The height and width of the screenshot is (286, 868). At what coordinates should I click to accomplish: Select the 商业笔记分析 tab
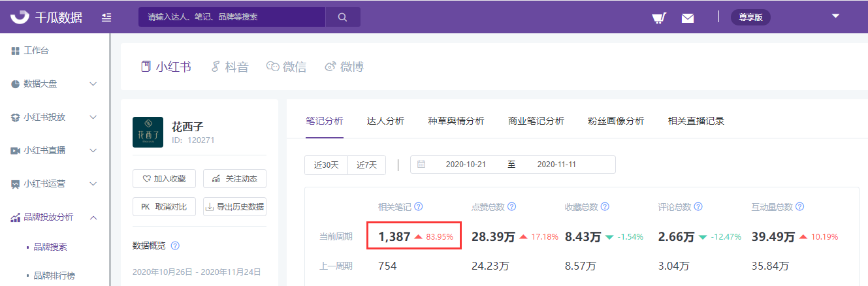click(x=536, y=121)
